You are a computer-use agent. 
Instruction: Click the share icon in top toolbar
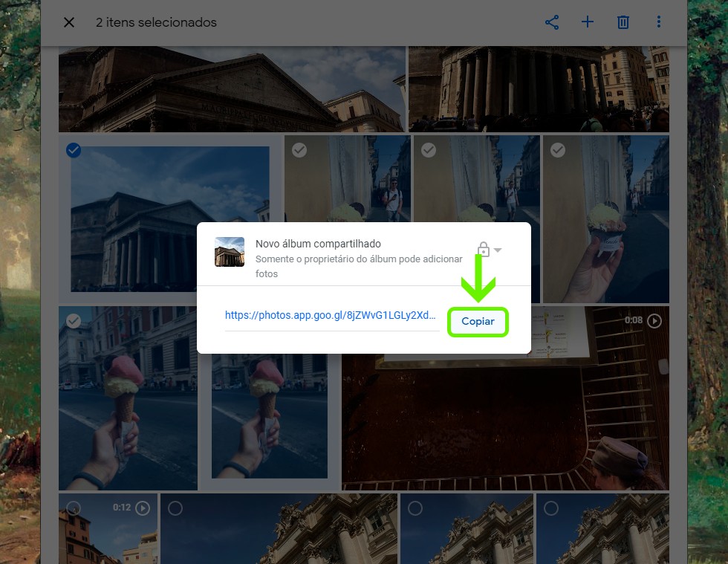pos(552,22)
